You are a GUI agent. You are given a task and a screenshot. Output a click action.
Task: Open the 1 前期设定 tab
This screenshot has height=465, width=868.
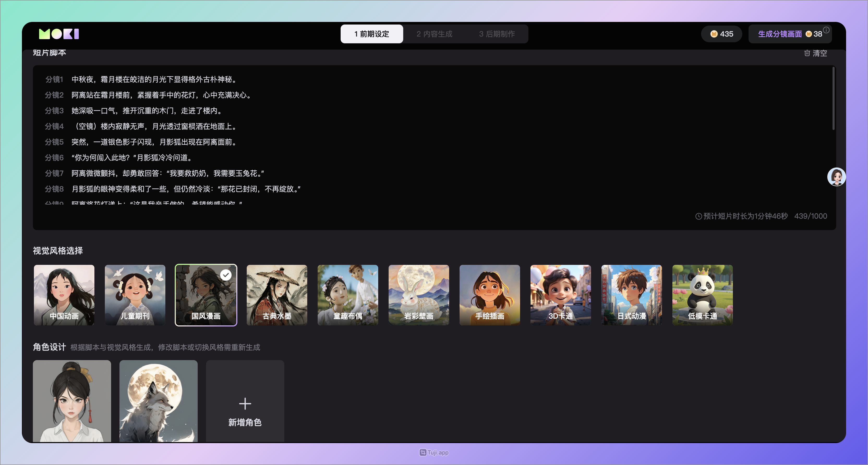click(x=372, y=34)
